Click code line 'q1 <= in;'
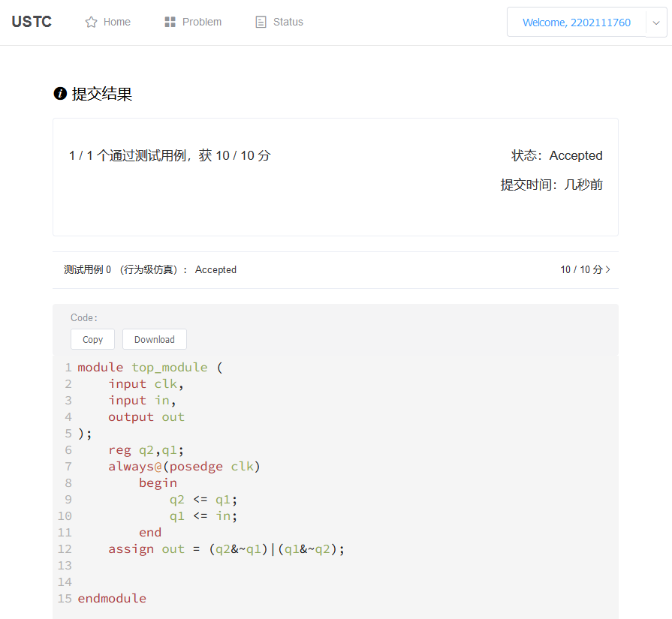 coord(203,516)
